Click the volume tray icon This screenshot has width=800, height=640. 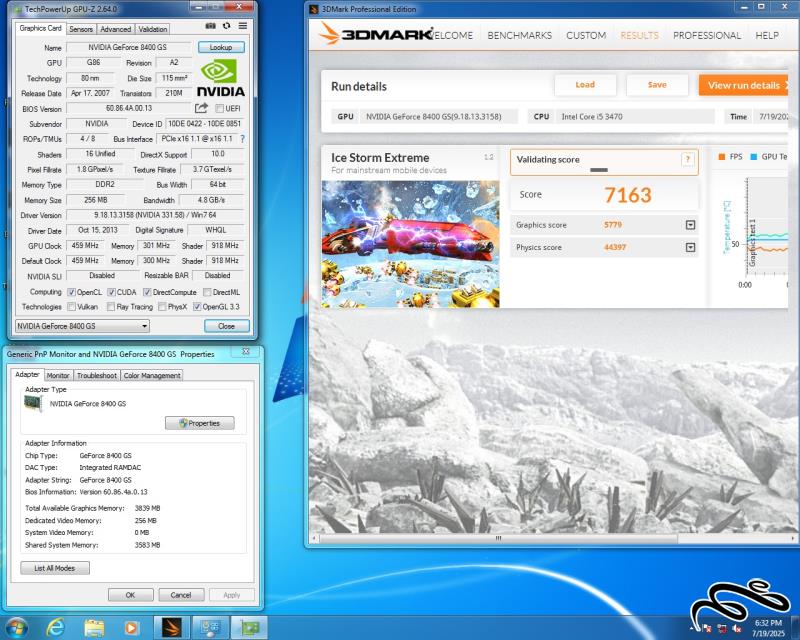point(737,628)
